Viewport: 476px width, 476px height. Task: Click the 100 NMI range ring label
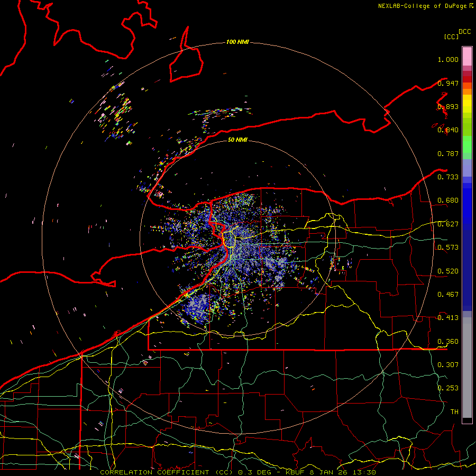point(237,42)
